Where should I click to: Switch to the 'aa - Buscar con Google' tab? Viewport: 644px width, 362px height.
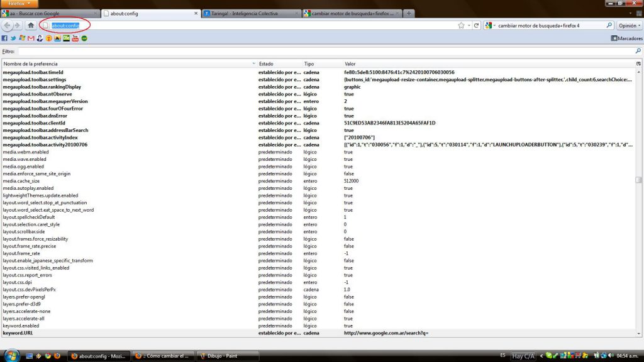click(48, 13)
